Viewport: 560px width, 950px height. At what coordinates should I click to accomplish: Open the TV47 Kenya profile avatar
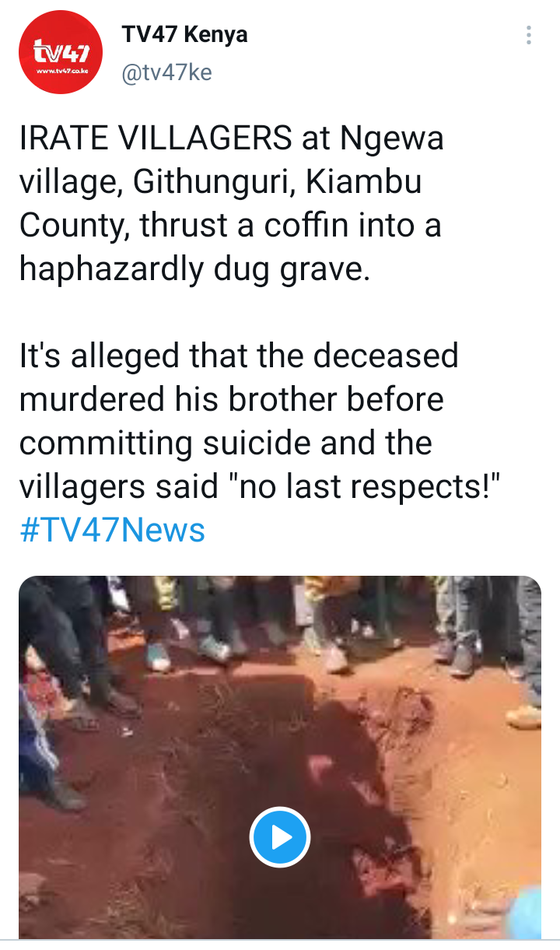pyautogui.click(x=61, y=51)
